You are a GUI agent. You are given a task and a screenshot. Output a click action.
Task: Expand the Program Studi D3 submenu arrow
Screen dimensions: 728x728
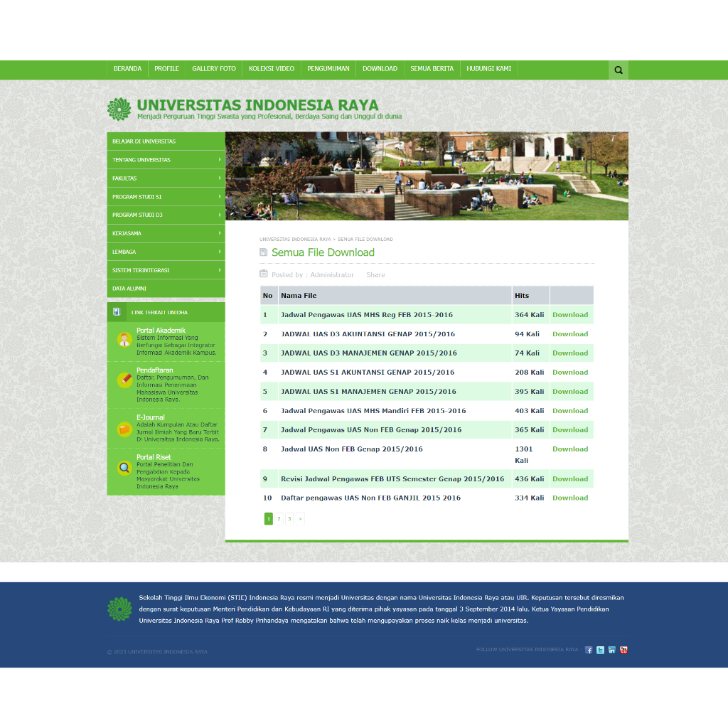point(220,215)
